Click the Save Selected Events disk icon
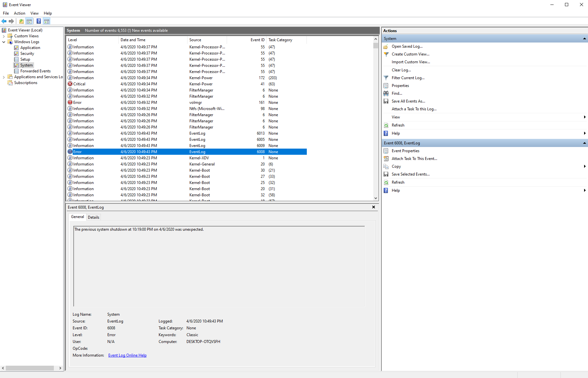The image size is (588, 378). point(386,174)
